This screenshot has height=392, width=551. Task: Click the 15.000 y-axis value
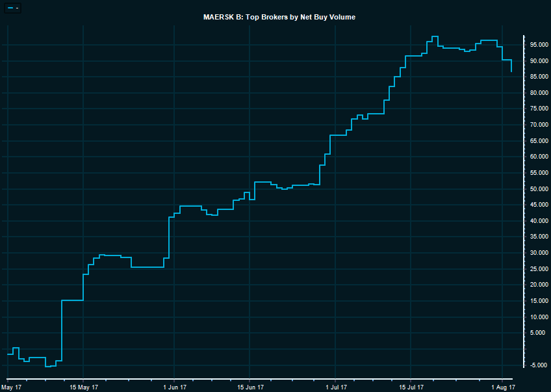click(537, 301)
